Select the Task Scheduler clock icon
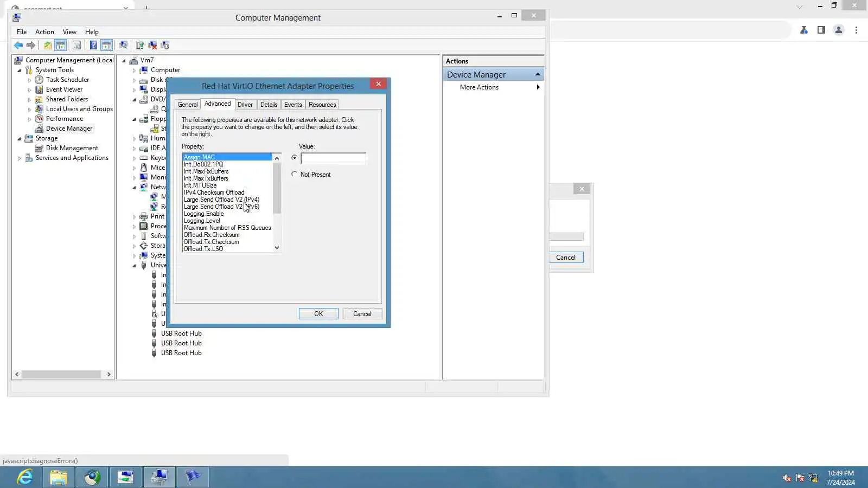 pos(39,80)
